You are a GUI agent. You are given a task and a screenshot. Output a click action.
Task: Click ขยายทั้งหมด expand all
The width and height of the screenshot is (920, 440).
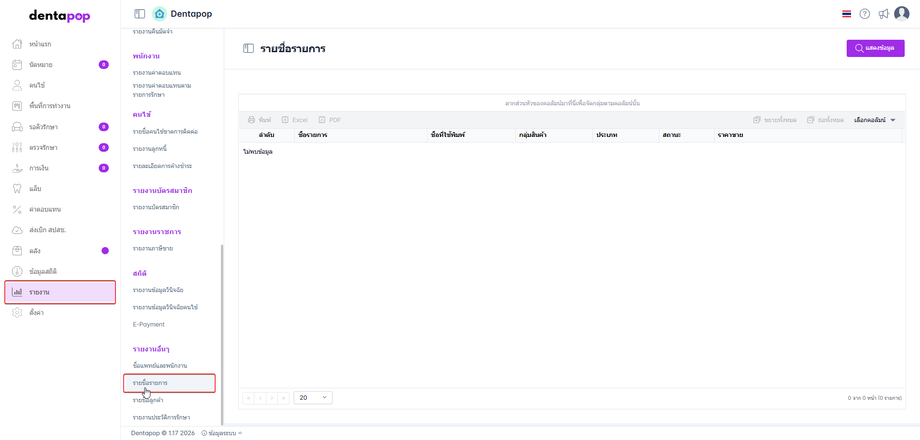click(775, 120)
